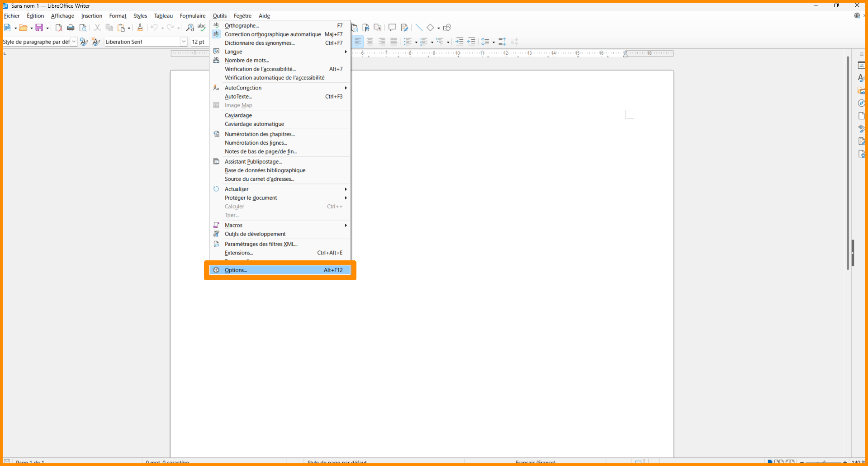Open Find and Replace tool

click(190, 28)
